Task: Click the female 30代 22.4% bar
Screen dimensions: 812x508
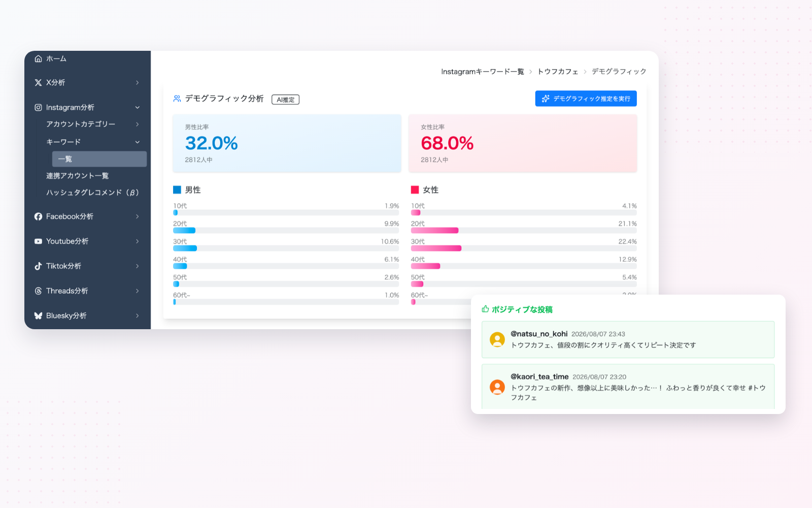Action: click(436, 248)
